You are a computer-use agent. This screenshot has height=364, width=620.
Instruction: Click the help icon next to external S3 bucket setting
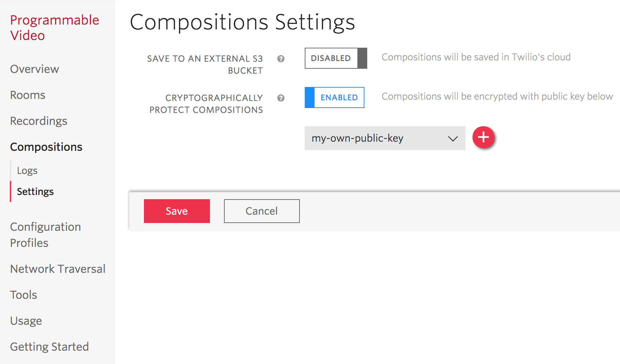pyautogui.click(x=281, y=59)
